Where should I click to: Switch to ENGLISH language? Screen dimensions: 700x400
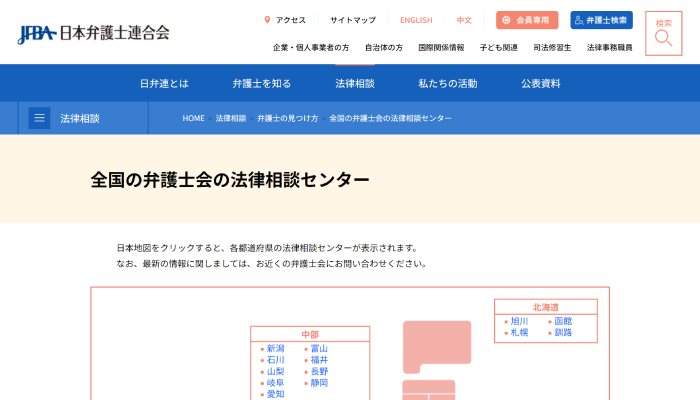click(x=416, y=20)
